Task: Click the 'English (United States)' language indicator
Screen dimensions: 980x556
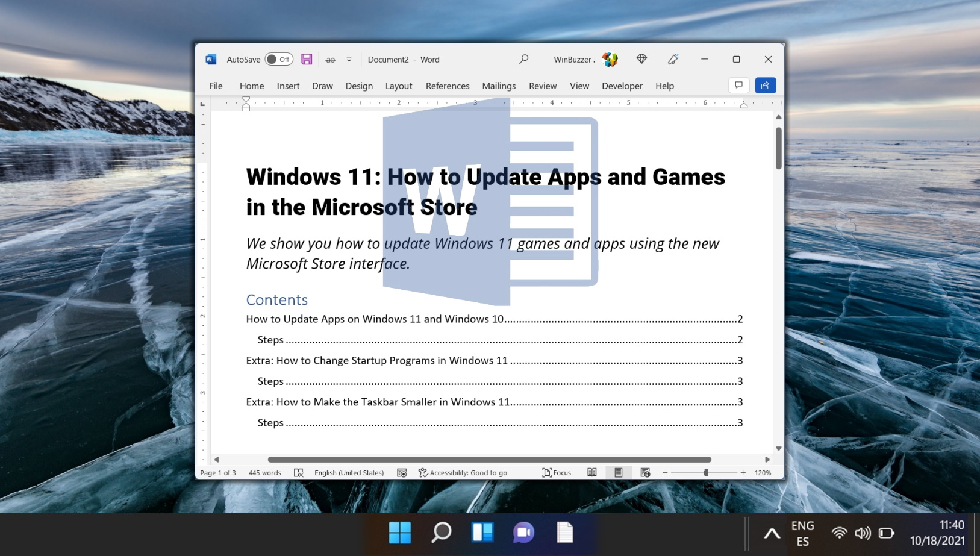Action: 349,473
